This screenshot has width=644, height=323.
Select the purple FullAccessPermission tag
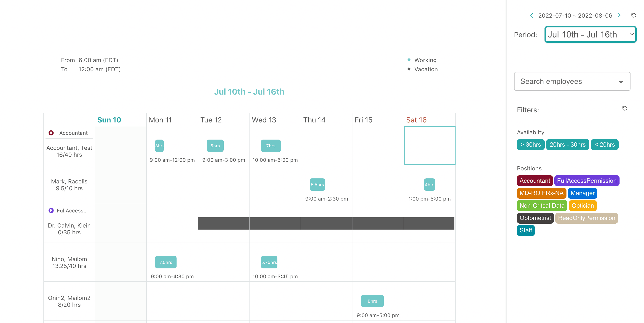587,181
